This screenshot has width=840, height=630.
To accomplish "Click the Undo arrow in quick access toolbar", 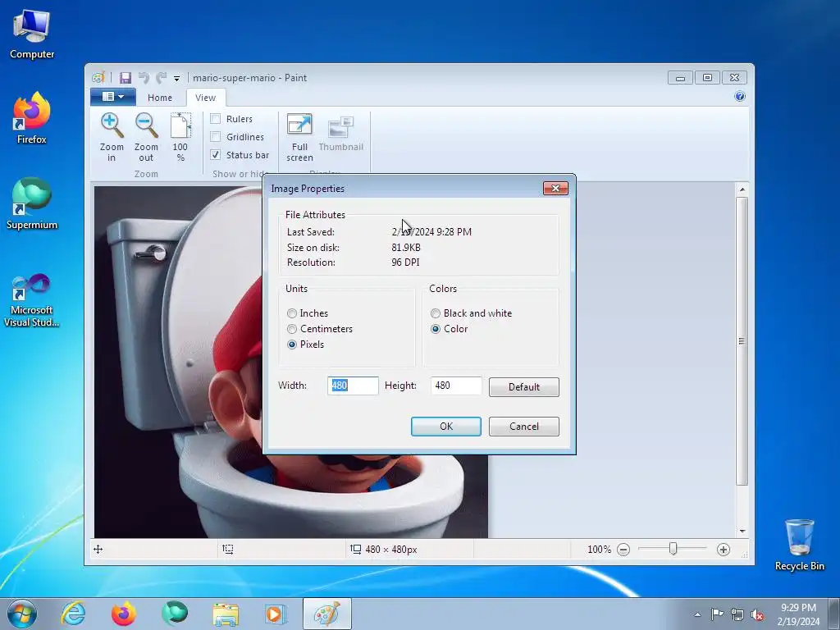I will coord(144,78).
